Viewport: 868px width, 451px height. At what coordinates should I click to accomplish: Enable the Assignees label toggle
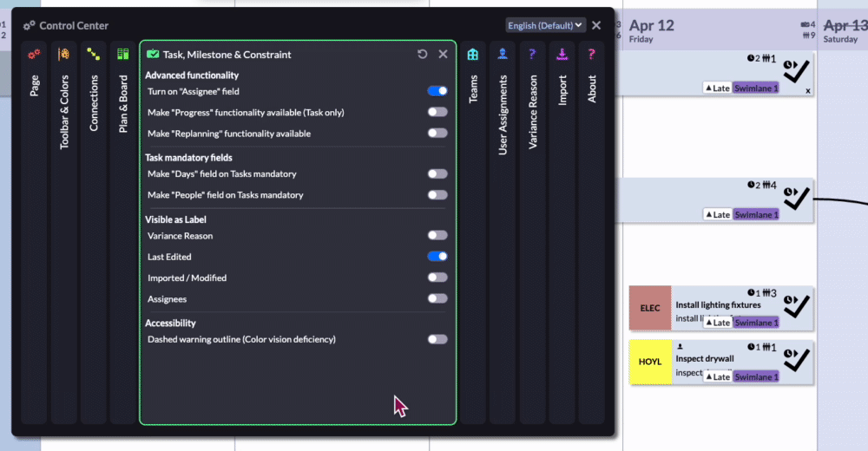click(x=437, y=299)
